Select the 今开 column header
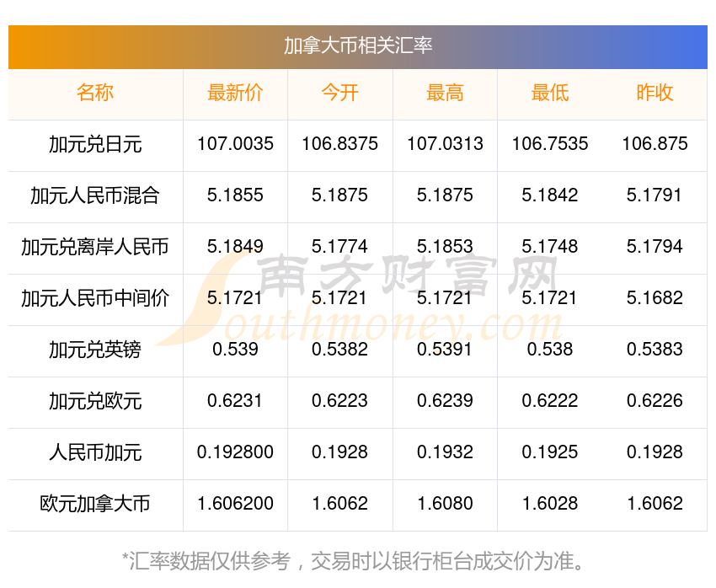 pyautogui.click(x=339, y=93)
